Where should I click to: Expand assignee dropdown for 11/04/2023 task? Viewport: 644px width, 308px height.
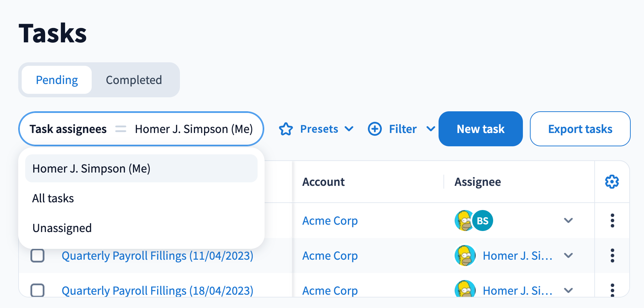click(x=568, y=255)
